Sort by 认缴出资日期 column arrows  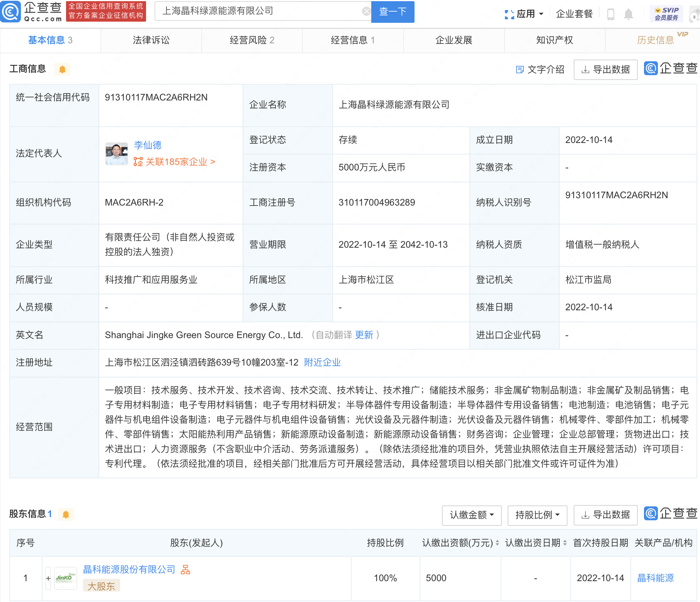(565, 543)
